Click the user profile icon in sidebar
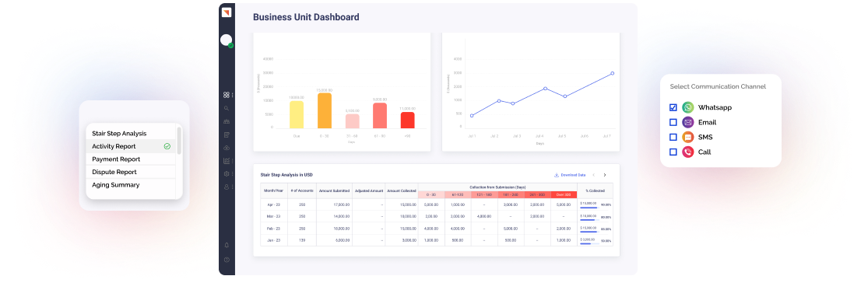The height and width of the screenshot is (290, 868). [x=226, y=187]
